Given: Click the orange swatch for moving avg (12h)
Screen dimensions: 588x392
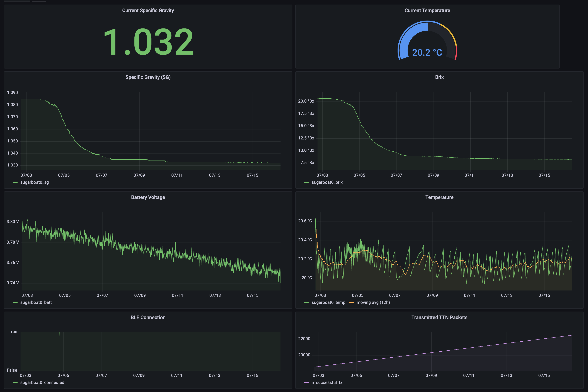Looking at the screenshot, I should click(351, 302).
